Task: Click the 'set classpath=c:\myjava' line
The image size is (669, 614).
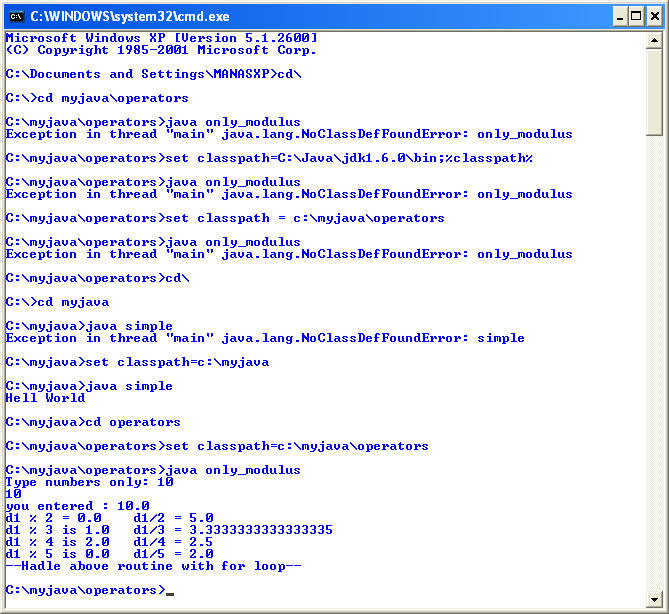Action: [137, 362]
